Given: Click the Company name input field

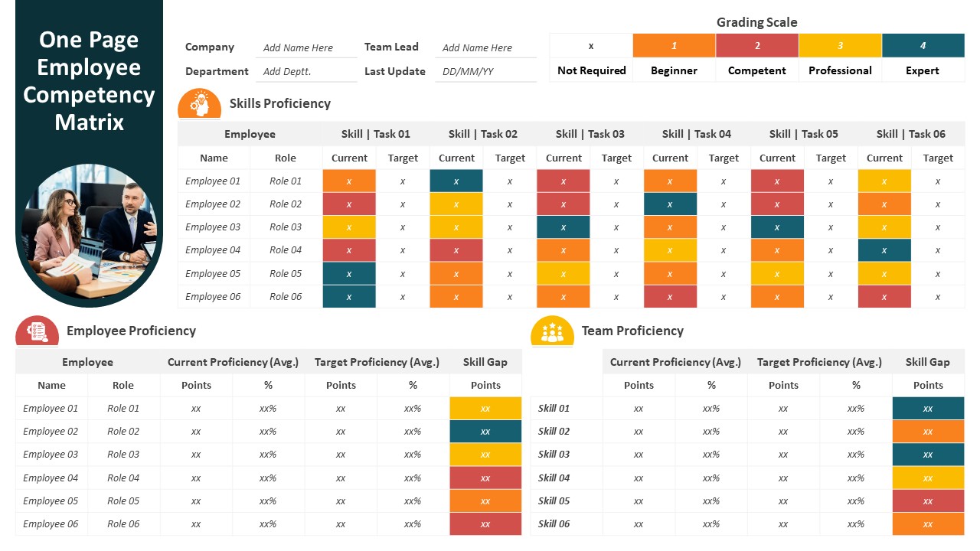Looking at the screenshot, I should [306, 47].
